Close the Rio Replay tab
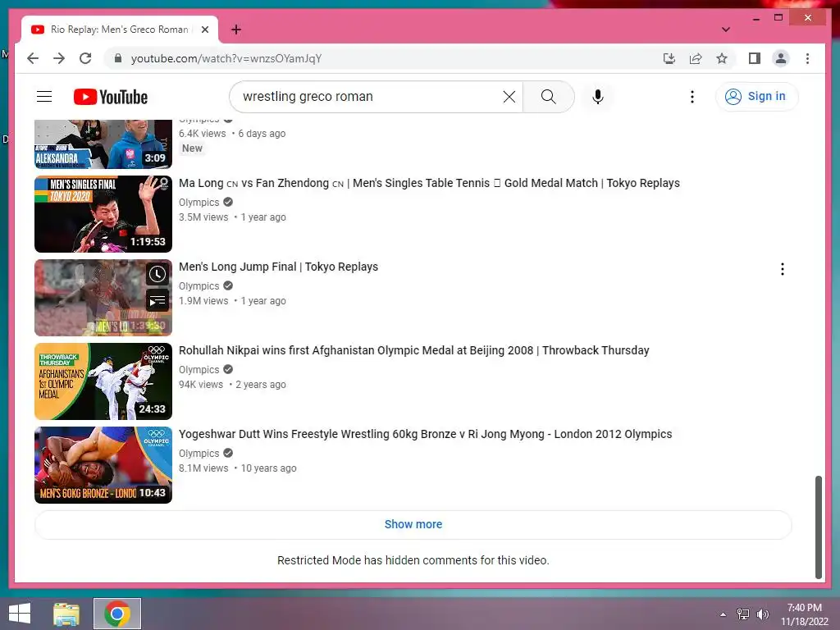The width and height of the screenshot is (840, 630). pyautogui.click(x=204, y=30)
